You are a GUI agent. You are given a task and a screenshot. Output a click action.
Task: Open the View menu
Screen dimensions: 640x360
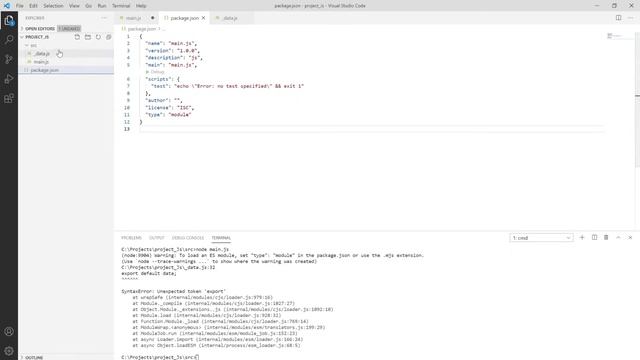point(74,6)
